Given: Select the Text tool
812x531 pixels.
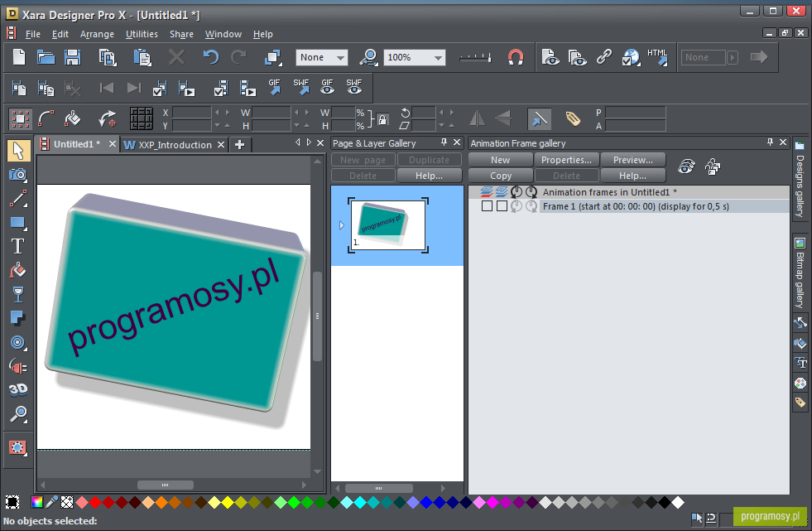Looking at the screenshot, I should point(18,246).
